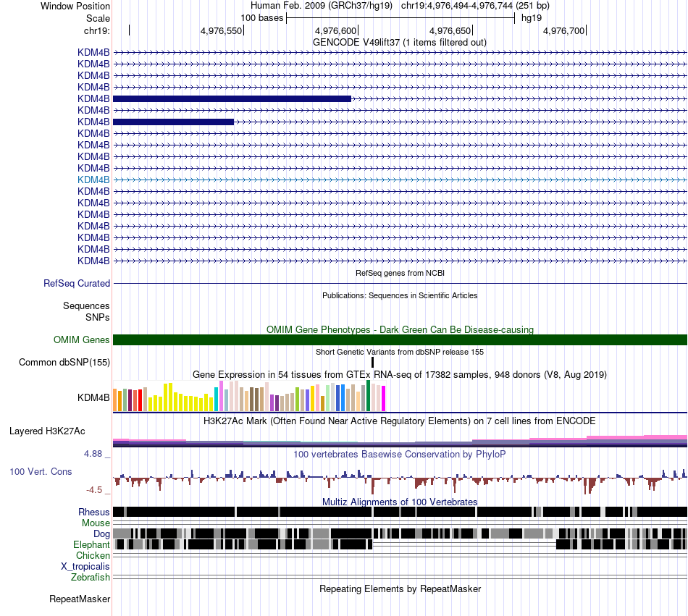Select the light-blue highlighted KDM4B transcript label
This screenshot has width=688, height=616.
tap(93, 180)
